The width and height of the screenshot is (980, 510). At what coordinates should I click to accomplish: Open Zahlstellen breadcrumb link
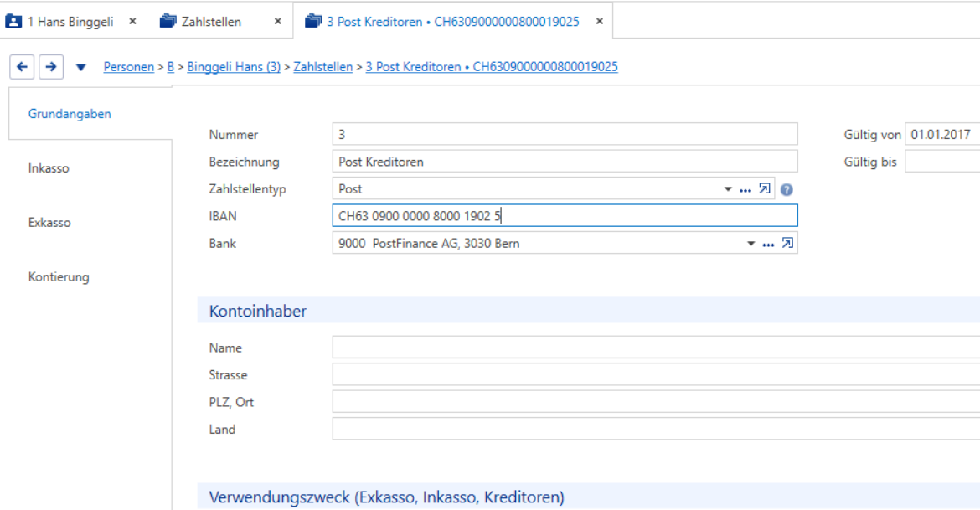pyautogui.click(x=323, y=67)
